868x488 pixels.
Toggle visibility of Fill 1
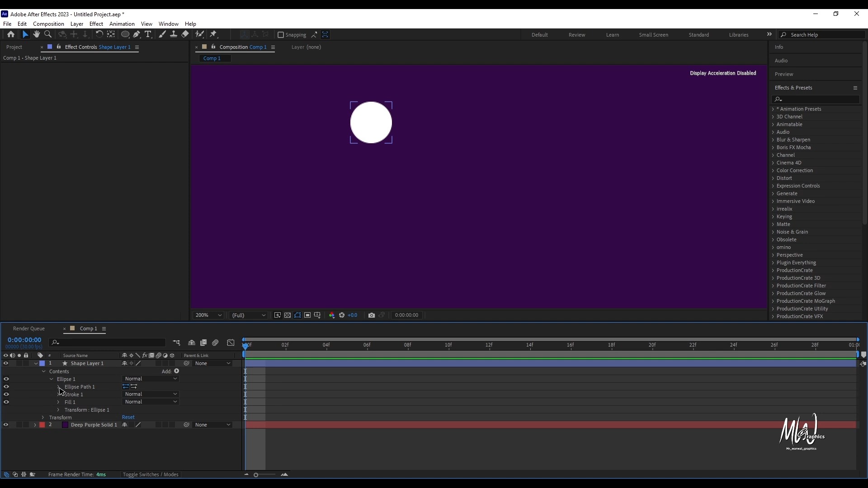pos(6,402)
